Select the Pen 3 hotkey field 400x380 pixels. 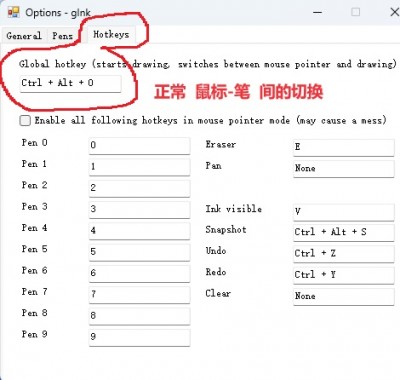point(139,210)
